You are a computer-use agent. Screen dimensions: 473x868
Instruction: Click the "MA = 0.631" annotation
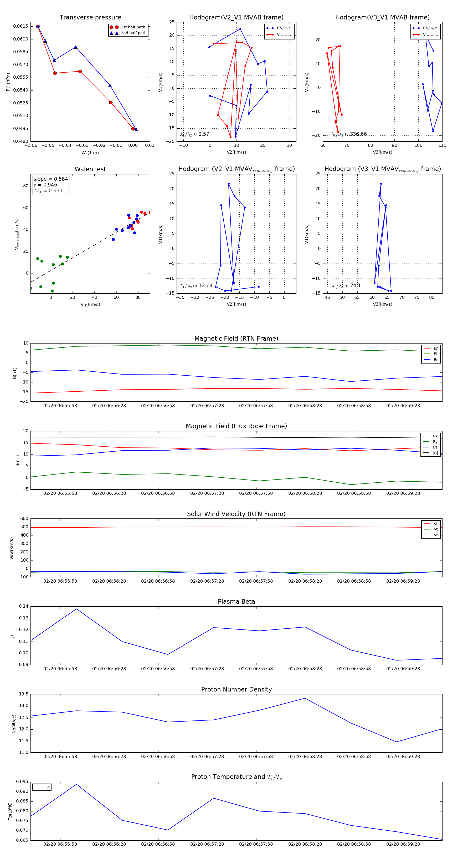(48, 191)
